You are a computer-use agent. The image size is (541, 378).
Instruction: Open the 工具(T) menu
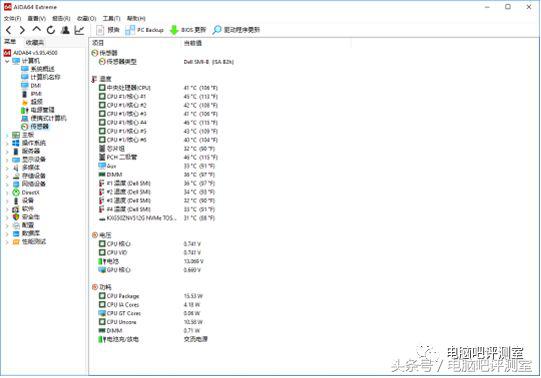pos(111,18)
